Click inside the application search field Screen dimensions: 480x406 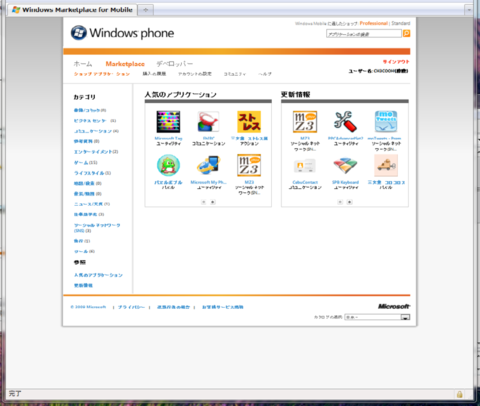point(364,34)
